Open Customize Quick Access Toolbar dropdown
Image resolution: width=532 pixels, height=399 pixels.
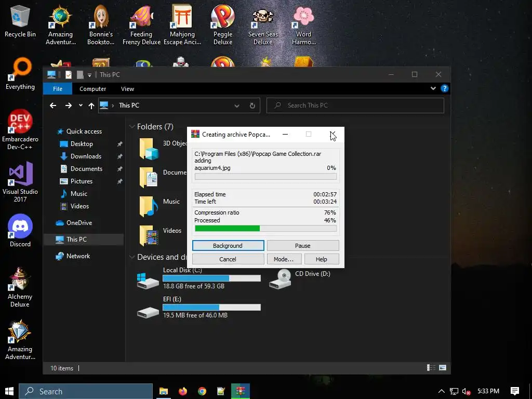pos(89,75)
